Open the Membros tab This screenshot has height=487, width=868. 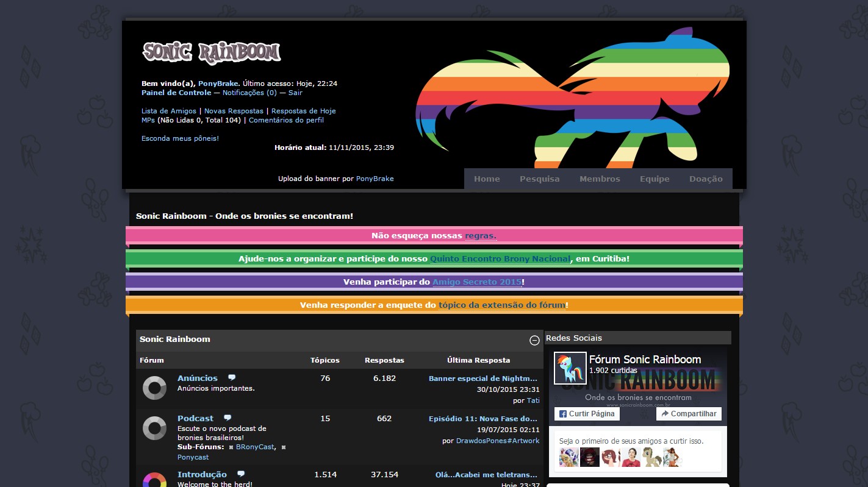point(600,179)
